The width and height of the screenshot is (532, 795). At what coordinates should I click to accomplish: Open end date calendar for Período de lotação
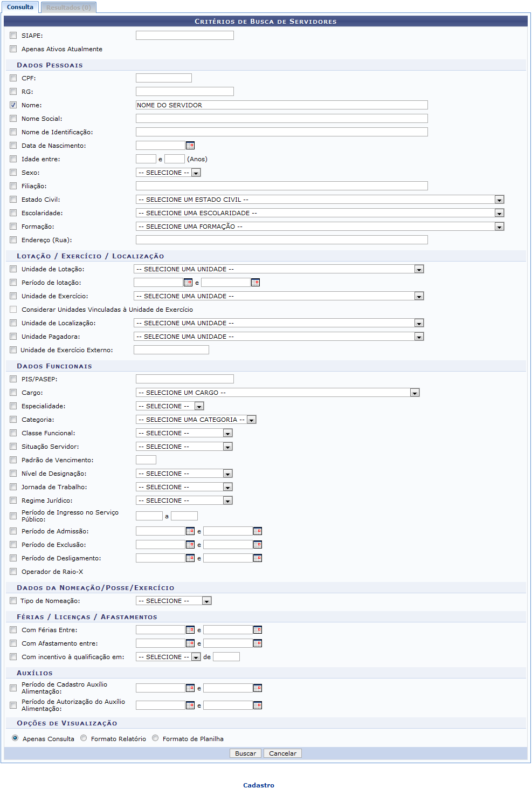255,283
